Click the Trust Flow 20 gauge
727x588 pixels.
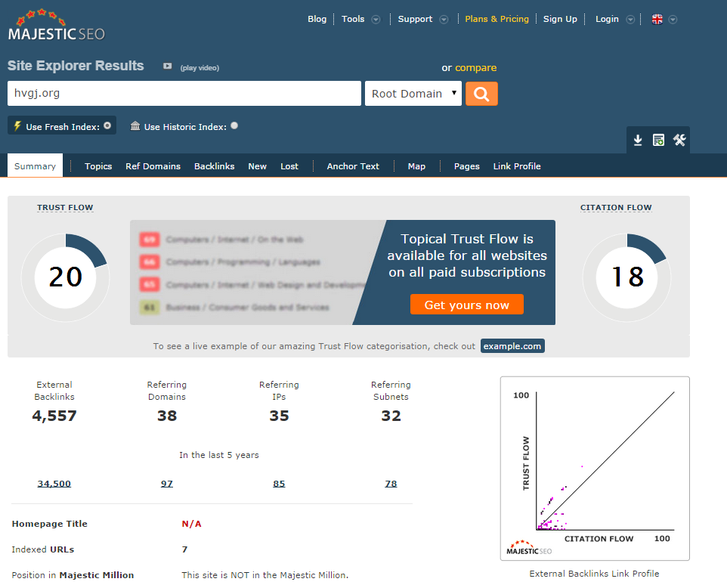66,277
